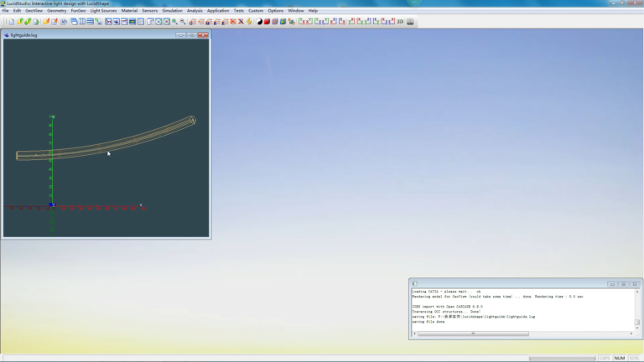Open the Simulation menu
Viewport: 644px width, 362px height.
click(x=172, y=11)
